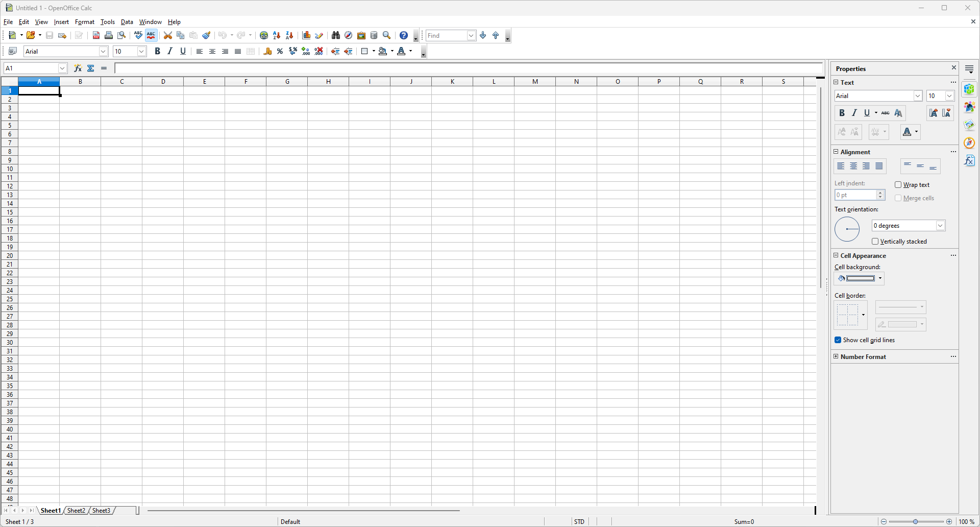Insert a chart from the toolbar

point(306,35)
